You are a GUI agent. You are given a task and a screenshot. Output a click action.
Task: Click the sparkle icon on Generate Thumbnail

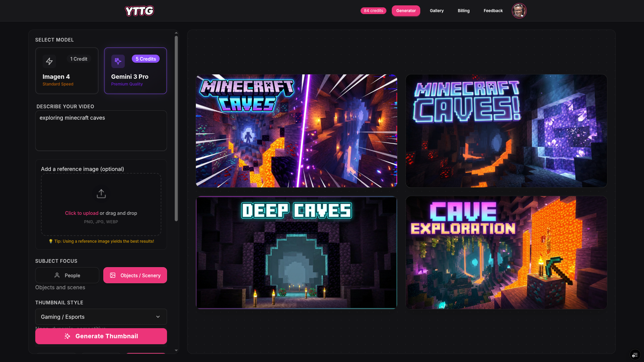[x=67, y=336]
